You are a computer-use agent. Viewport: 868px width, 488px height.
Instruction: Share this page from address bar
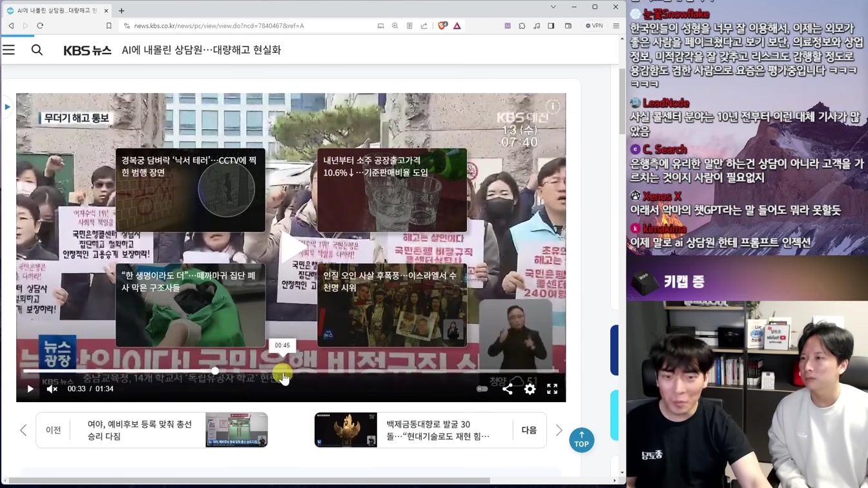424,26
